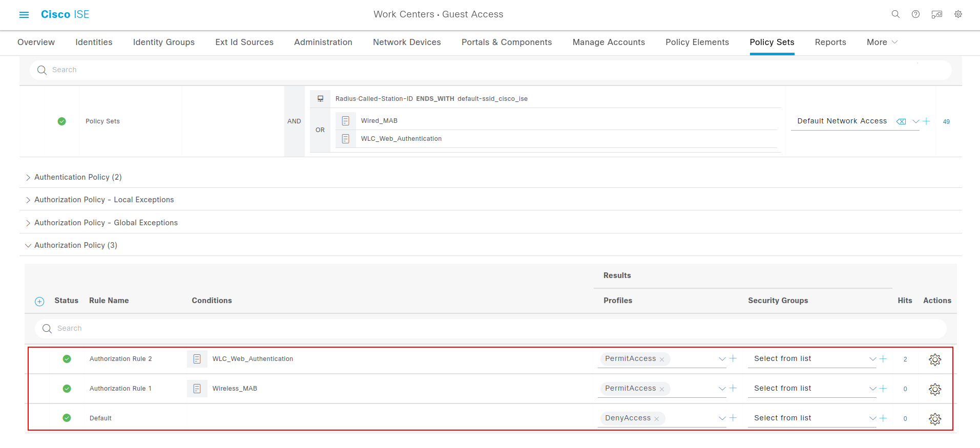Open the help question mark icon
980x448 pixels.
click(915, 14)
